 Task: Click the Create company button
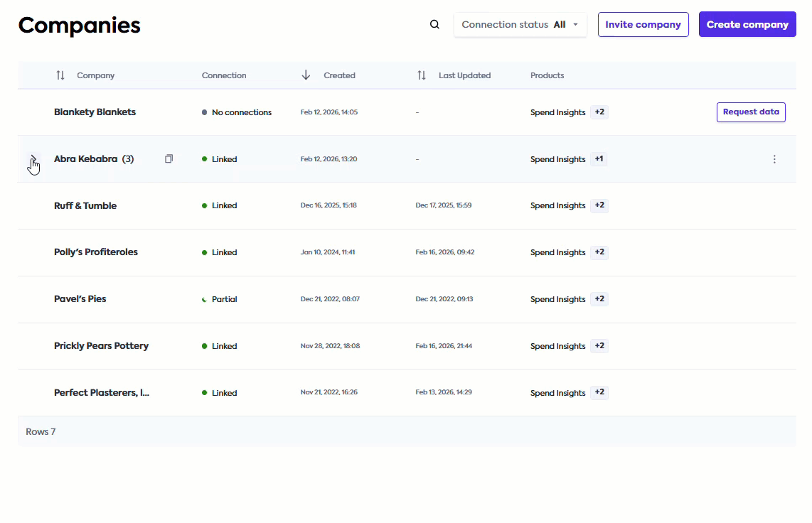(747, 23)
